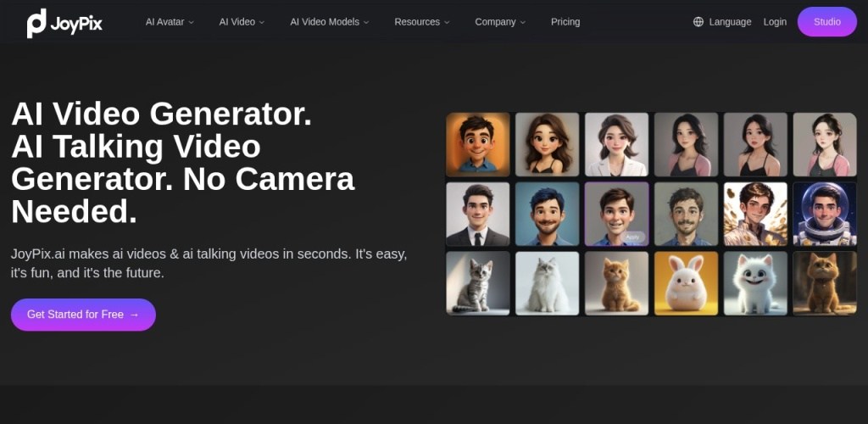Pick the cartoon boy on orange background
Image resolution: width=868 pixels, height=424 pixels.
pyautogui.click(x=478, y=144)
